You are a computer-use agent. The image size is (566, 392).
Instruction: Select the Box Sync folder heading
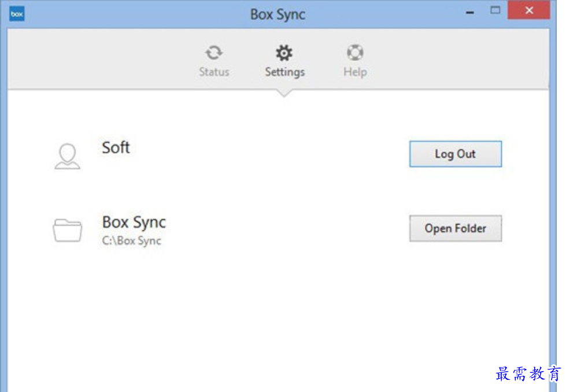point(134,223)
